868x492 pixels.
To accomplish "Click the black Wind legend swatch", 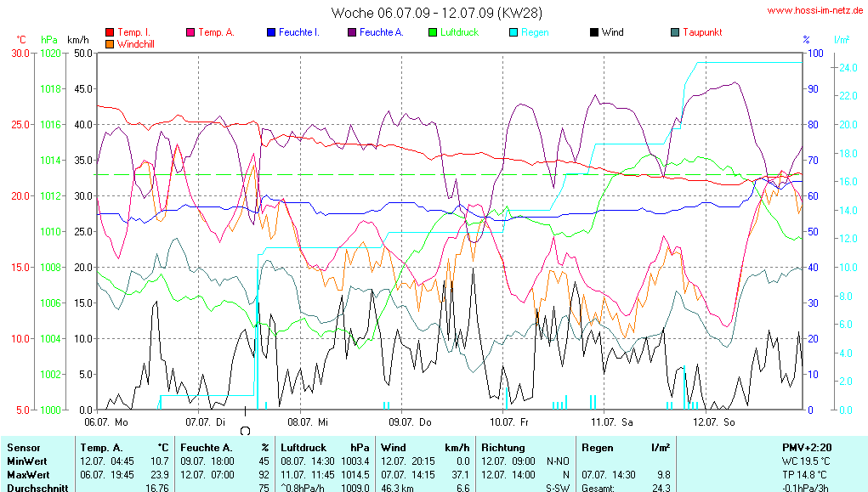I will (593, 32).
